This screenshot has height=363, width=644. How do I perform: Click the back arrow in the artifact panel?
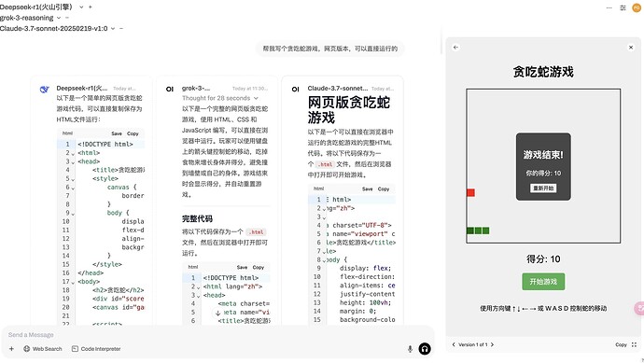click(455, 48)
